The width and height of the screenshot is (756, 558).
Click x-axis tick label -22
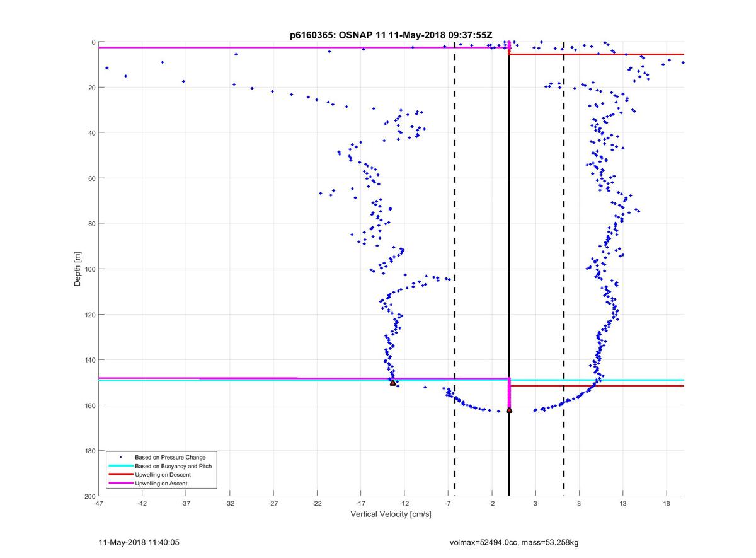point(317,504)
